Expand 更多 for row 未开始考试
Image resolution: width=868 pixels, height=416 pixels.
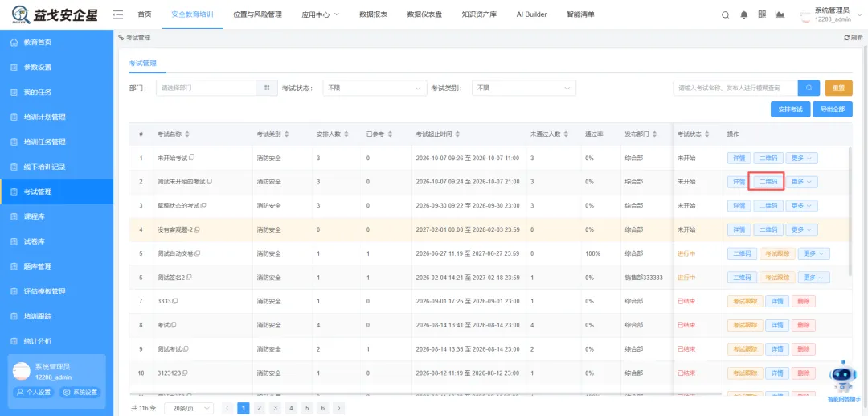pyautogui.click(x=801, y=158)
